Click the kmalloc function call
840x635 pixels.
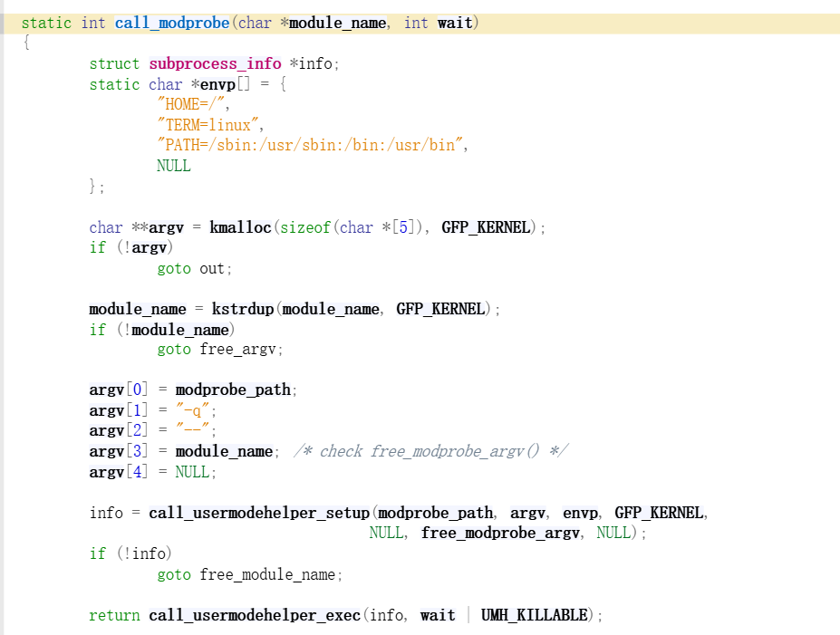pyautogui.click(x=240, y=227)
